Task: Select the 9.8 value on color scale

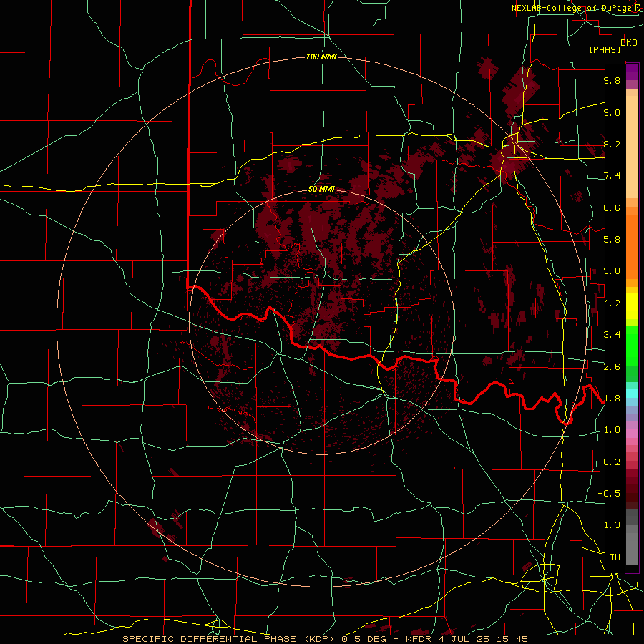Action: [612, 80]
